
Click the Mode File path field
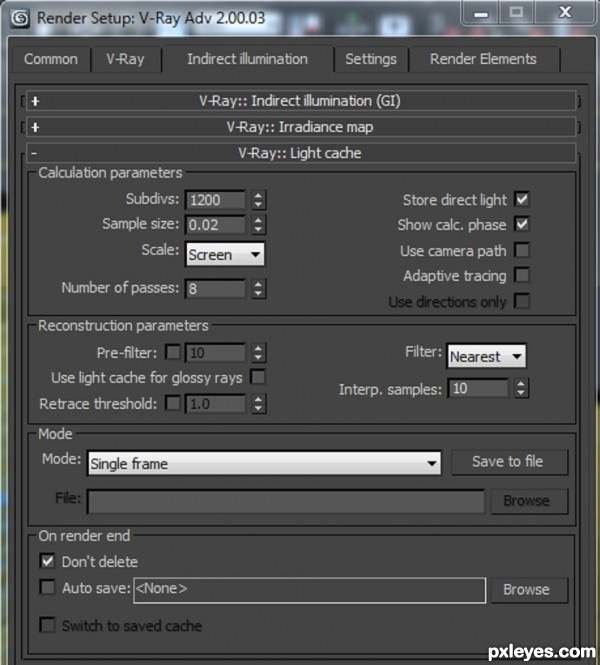click(286, 501)
